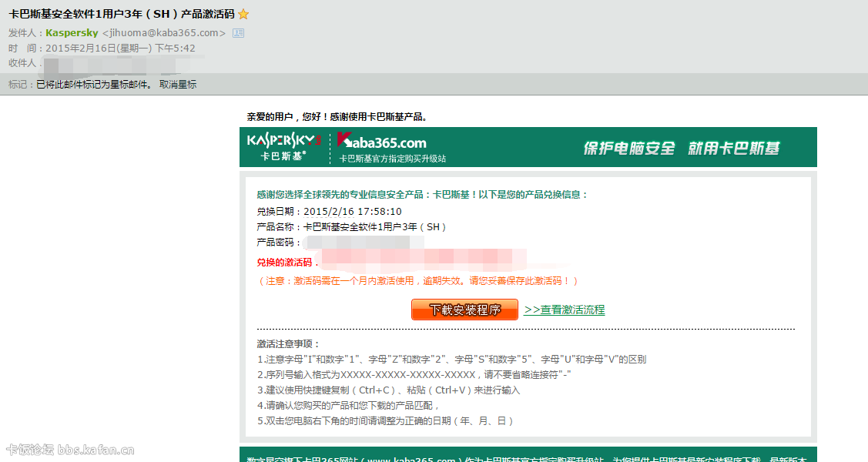Open the contact card icon beside the sender address
Image resolution: width=868 pixels, height=462 pixels.
click(239, 33)
